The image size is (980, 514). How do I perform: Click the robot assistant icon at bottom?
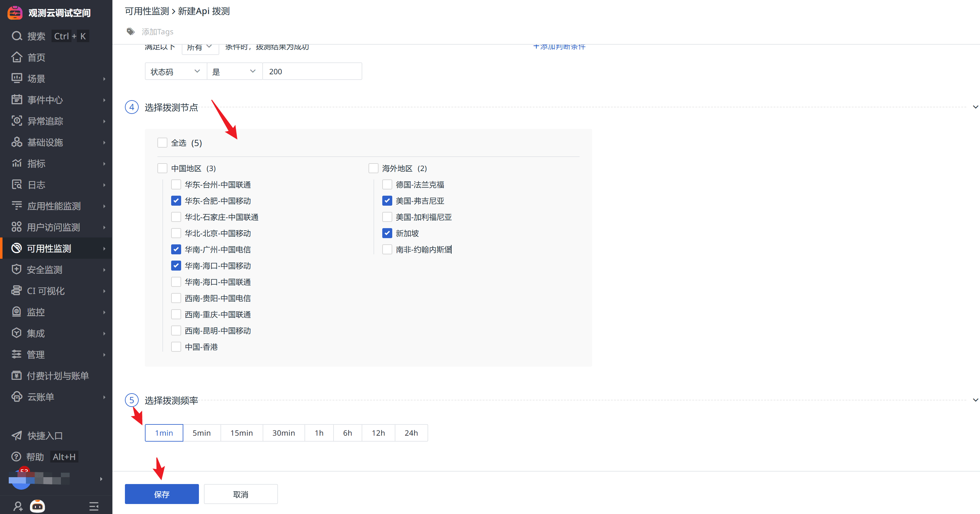tap(37, 506)
